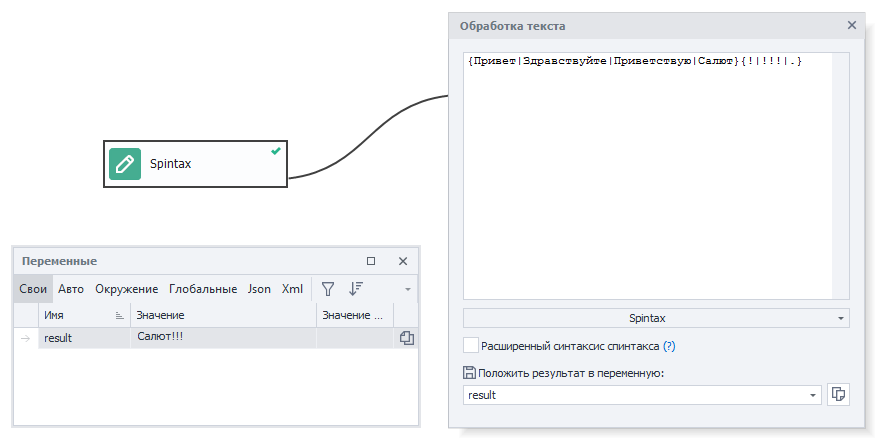Click copy icon in the result variable row
The width and height of the screenshot is (876, 440).
[x=406, y=338]
